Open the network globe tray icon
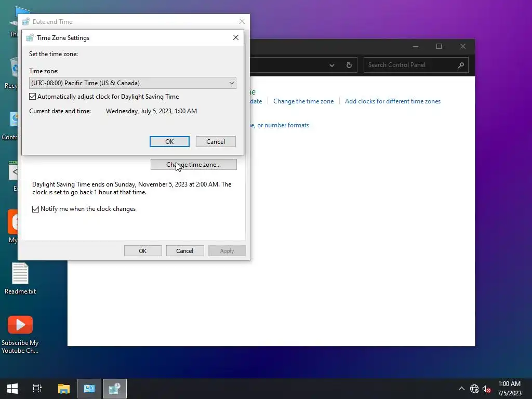This screenshot has width=532, height=399. click(x=474, y=389)
